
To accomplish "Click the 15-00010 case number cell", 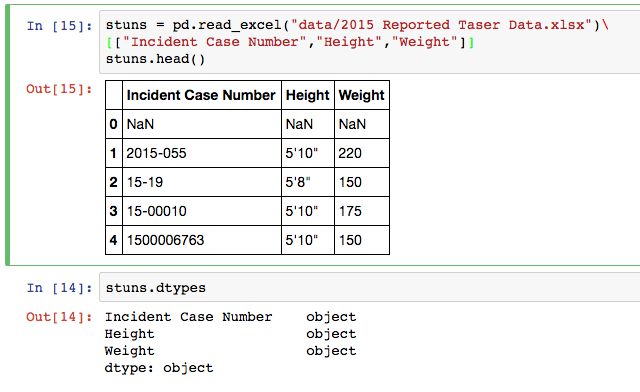I will pos(202,211).
